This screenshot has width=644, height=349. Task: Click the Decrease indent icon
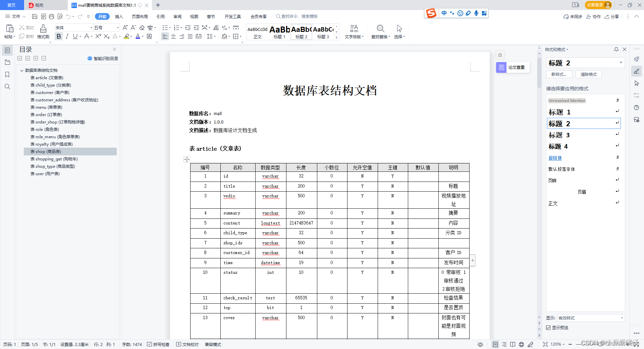(x=188, y=28)
